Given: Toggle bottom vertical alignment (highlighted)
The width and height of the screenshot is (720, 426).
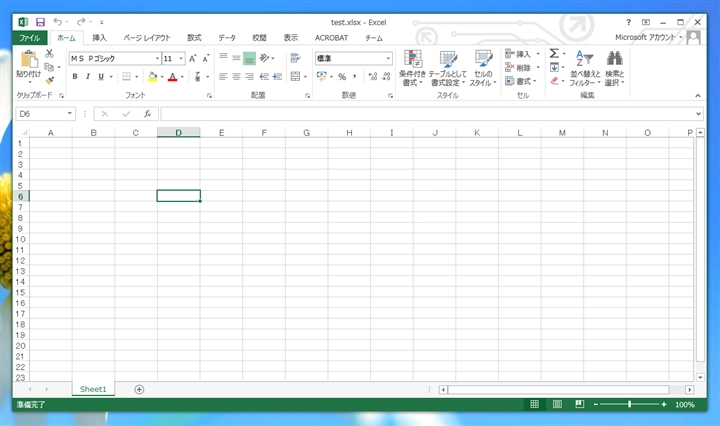Looking at the screenshot, I should pos(249,58).
